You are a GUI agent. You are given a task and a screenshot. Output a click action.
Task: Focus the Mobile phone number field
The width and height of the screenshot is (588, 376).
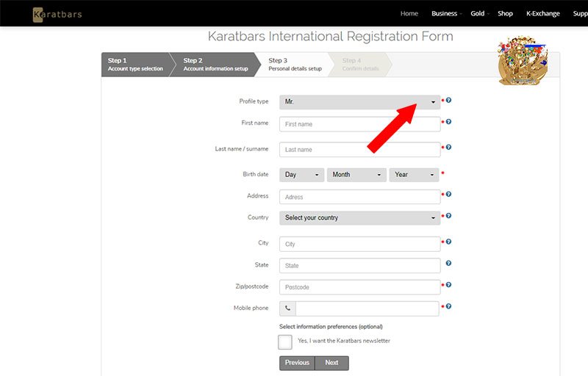367,308
